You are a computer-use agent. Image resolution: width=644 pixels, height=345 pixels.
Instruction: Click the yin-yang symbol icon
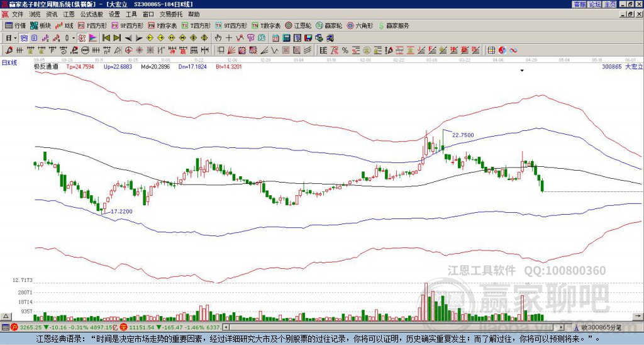[x=502, y=50]
